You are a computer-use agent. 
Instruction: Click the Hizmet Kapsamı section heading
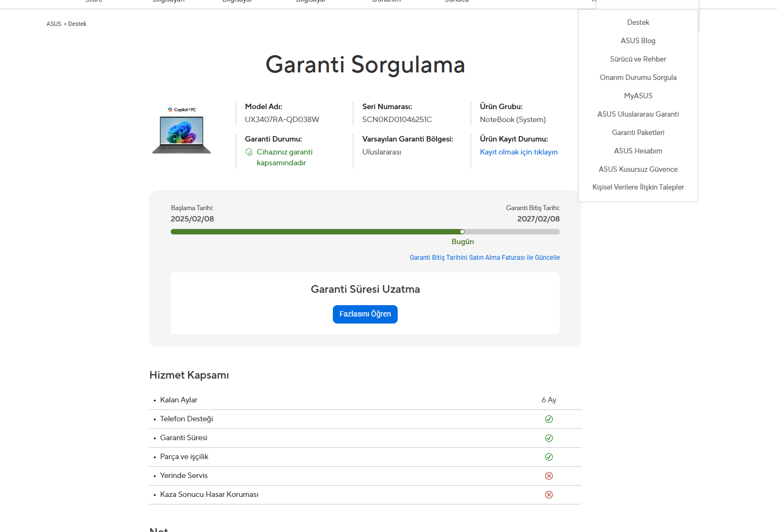tap(189, 375)
